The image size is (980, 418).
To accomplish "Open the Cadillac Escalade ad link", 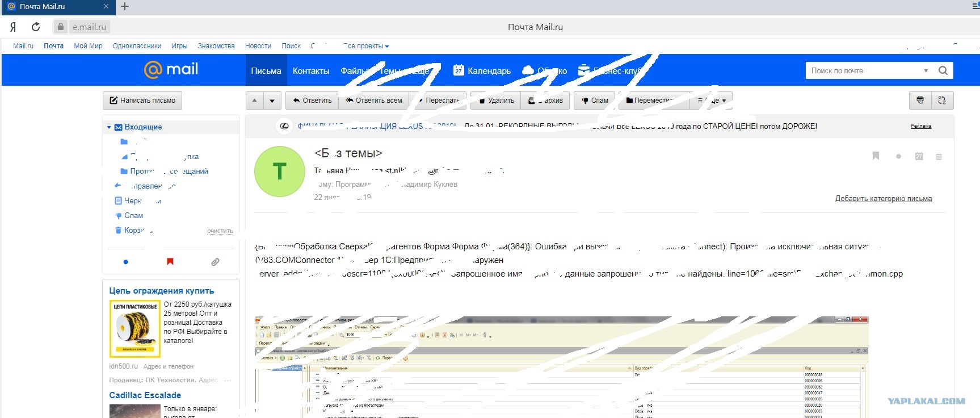I will 145,395.
